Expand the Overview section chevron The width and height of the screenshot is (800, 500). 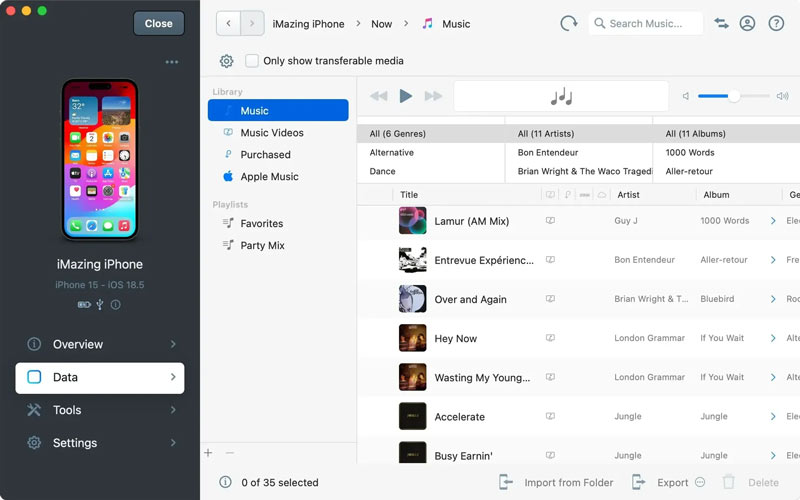[173, 344]
